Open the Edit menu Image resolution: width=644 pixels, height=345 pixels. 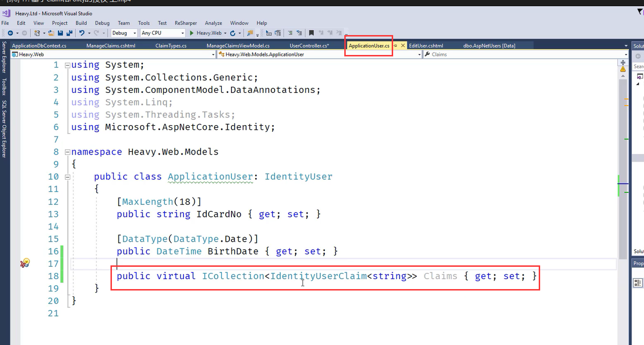tap(21, 23)
